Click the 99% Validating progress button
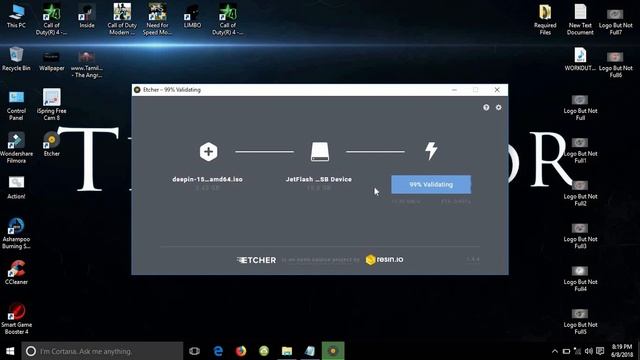The image size is (640, 360). click(431, 184)
